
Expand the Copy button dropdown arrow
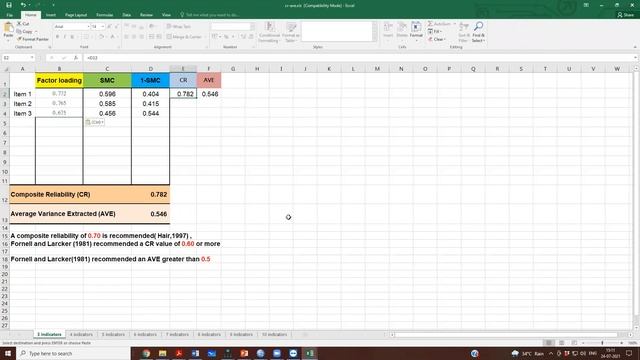pos(36,31)
